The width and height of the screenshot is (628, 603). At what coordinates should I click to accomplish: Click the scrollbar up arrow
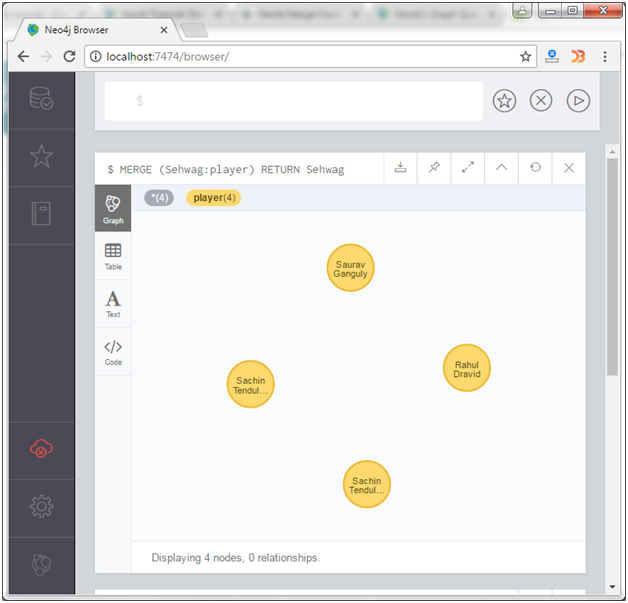coord(612,152)
